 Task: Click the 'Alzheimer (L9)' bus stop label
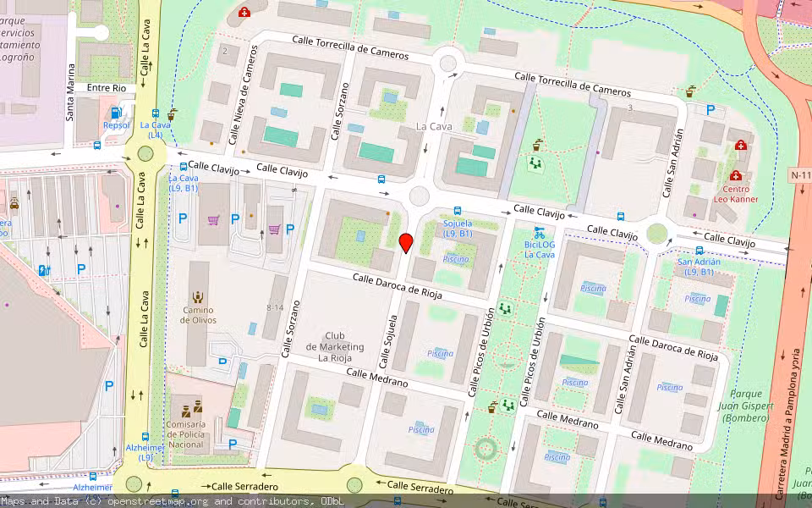[x=145, y=452]
